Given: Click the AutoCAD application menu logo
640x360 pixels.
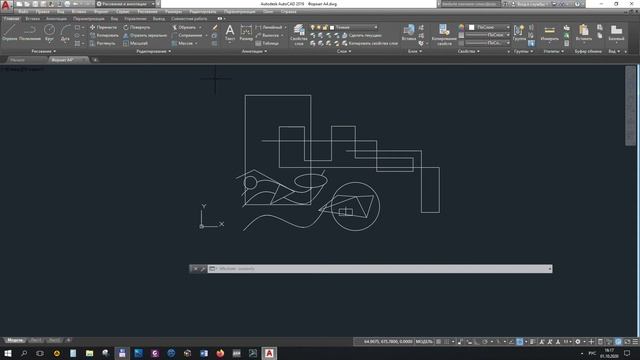Looking at the screenshot, I should coord(6,5).
